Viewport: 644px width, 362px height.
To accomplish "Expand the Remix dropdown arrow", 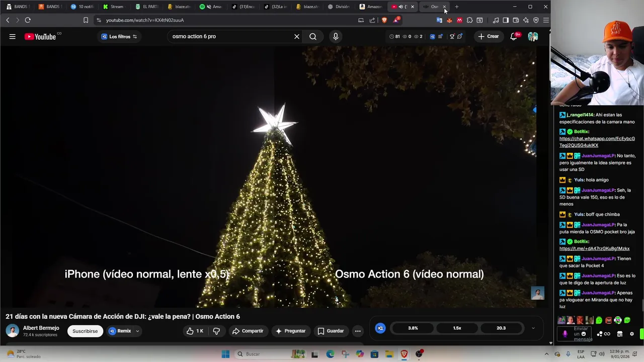I will (x=137, y=331).
